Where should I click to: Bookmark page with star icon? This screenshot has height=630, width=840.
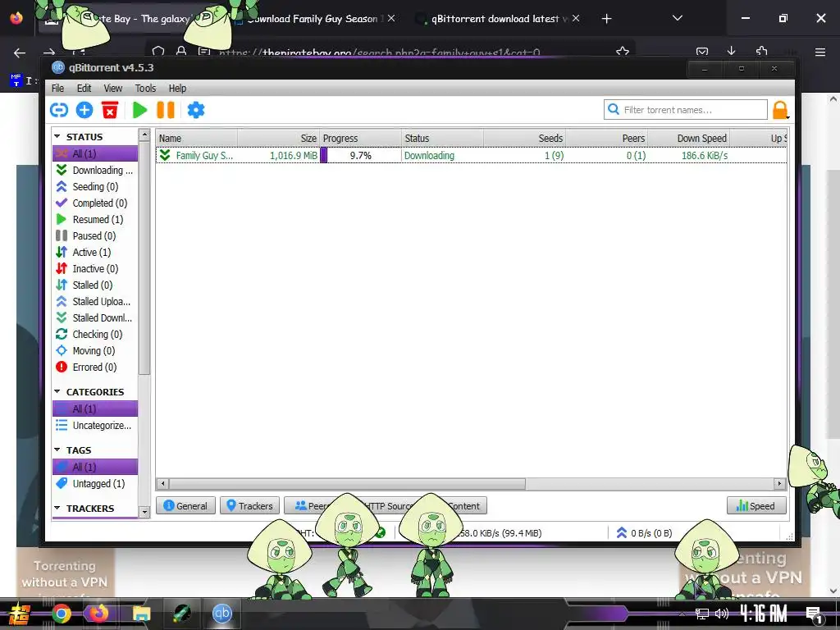(x=622, y=52)
